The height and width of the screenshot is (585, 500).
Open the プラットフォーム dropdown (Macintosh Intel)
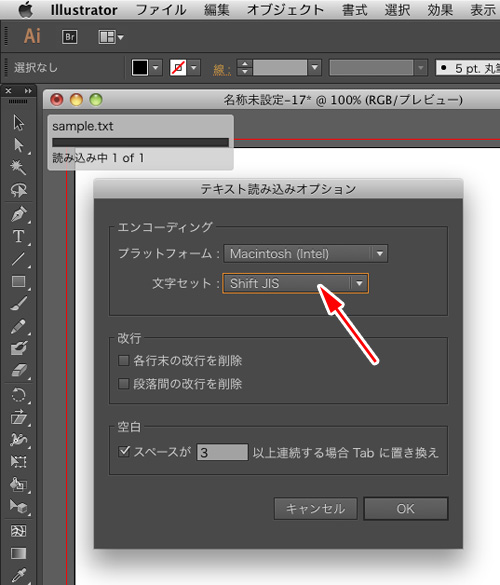click(306, 254)
